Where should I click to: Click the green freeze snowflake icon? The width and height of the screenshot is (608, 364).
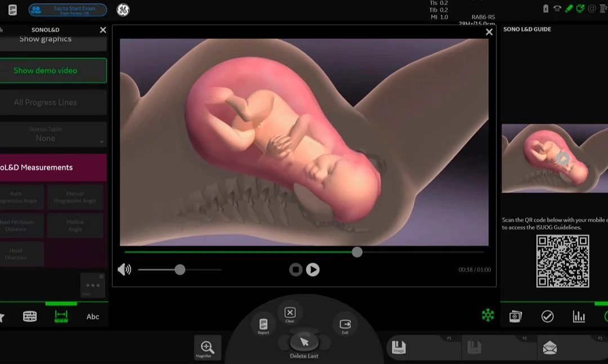[488, 315]
